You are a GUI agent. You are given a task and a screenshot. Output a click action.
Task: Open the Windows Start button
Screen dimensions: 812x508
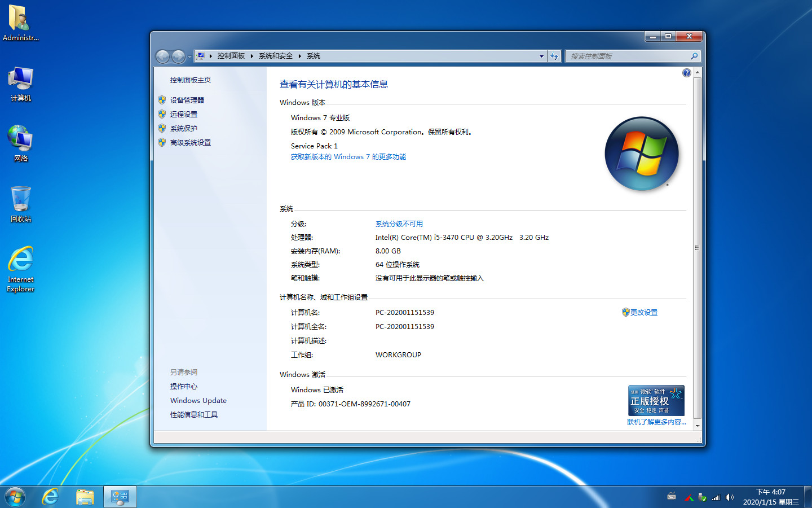[x=15, y=497]
